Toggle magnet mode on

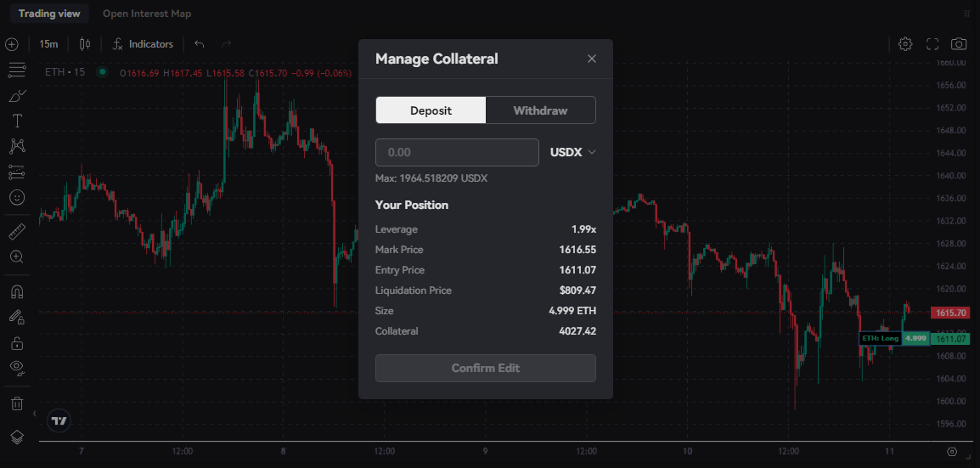17,292
